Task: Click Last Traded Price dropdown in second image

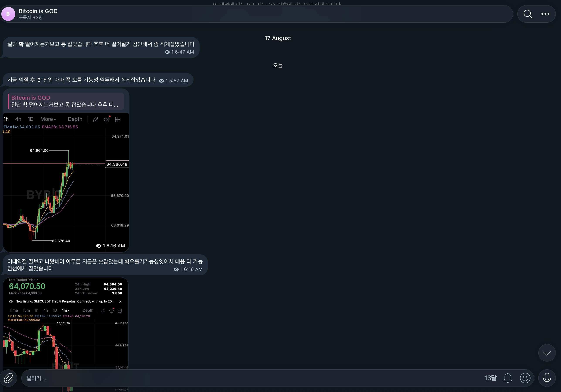Action: (x=24, y=280)
